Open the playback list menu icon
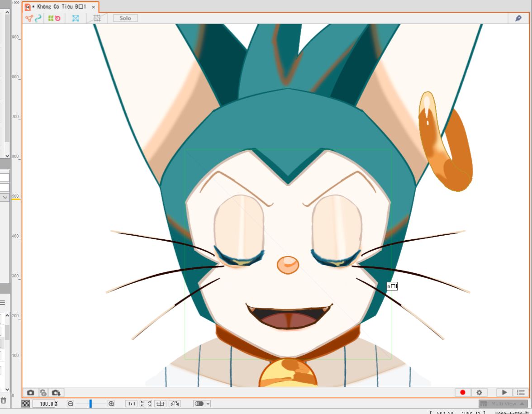532x414 pixels. point(521,392)
